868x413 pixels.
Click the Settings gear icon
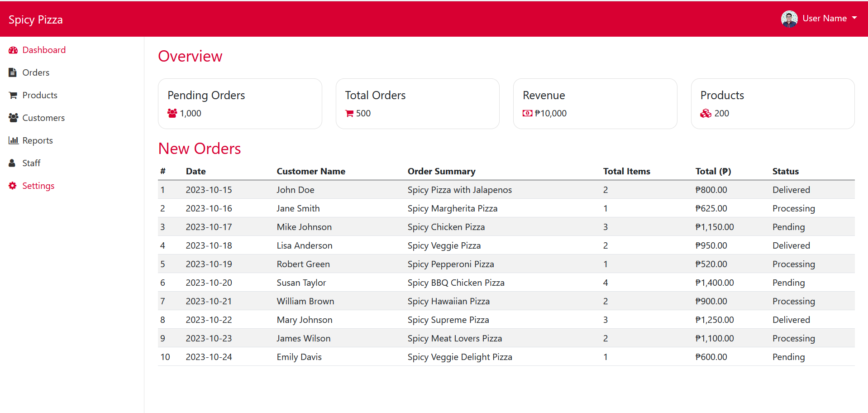tap(13, 186)
